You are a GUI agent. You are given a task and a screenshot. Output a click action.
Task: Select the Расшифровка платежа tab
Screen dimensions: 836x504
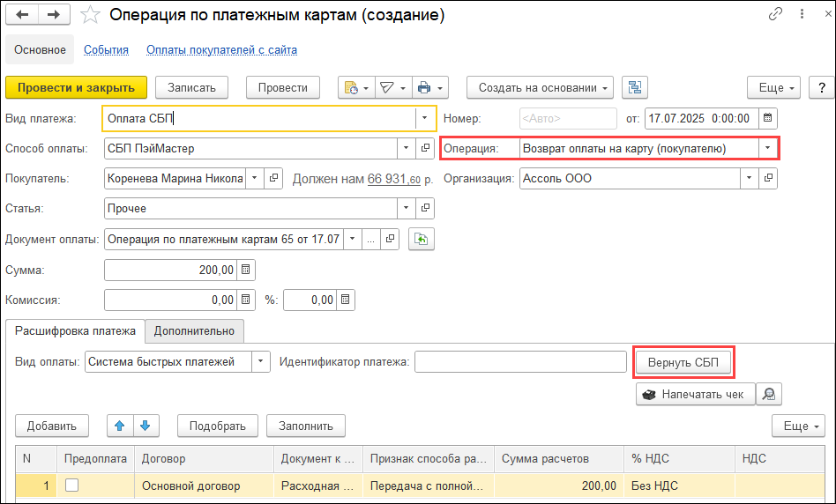(75, 330)
